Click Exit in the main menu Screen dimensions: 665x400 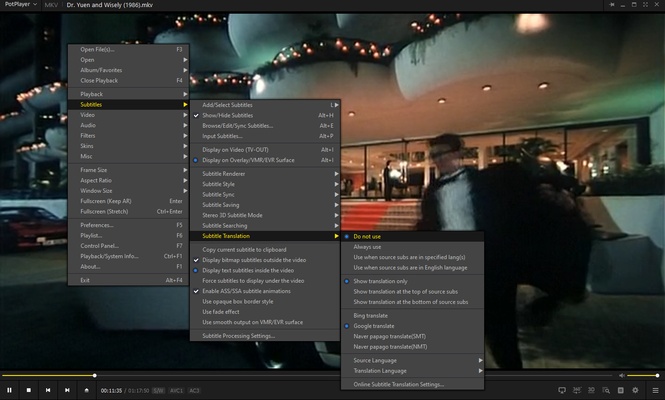pos(129,280)
